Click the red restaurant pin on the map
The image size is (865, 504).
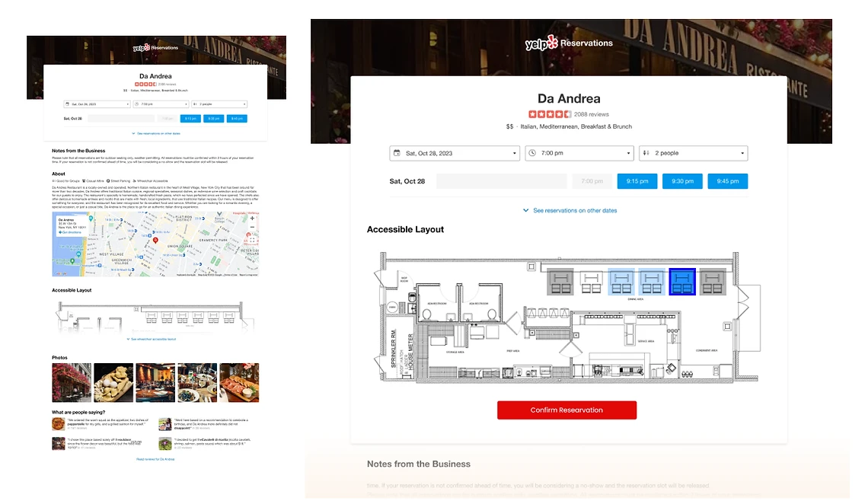click(155, 241)
